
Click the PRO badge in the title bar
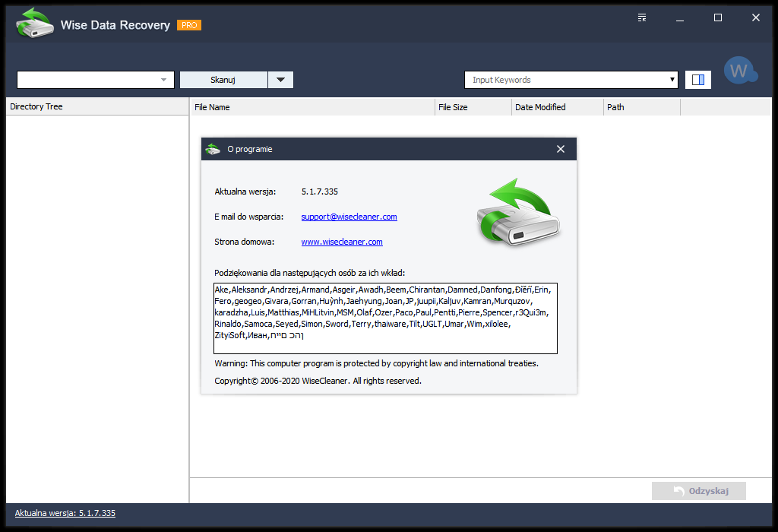click(x=189, y=25)
